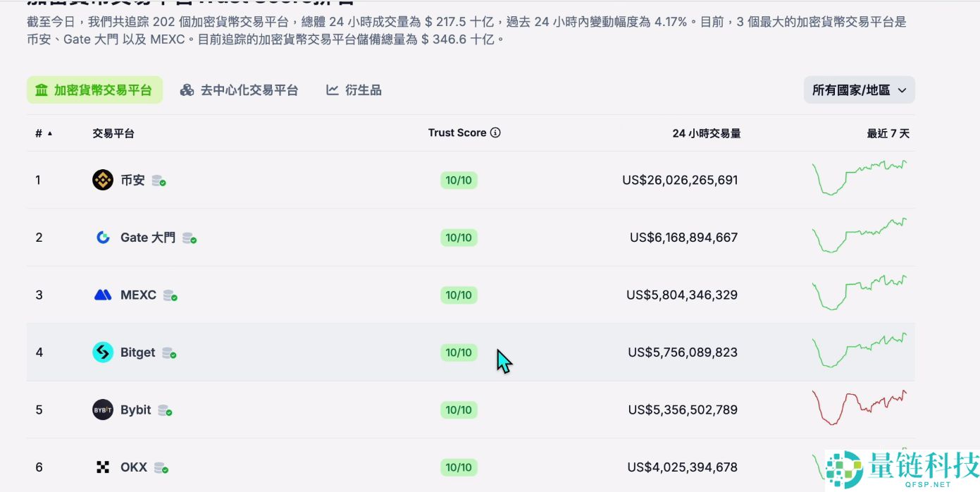Click Binance's 7-day sparkline chart
Viewport: 980px width, 492px height.
860,178
